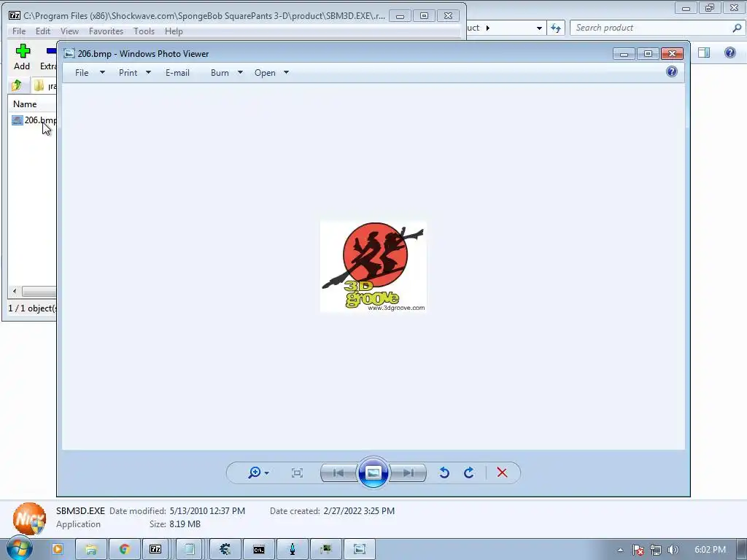This screenshot has width=747, height=560.
Task: Go to the previous image
Action: point(338,472)
